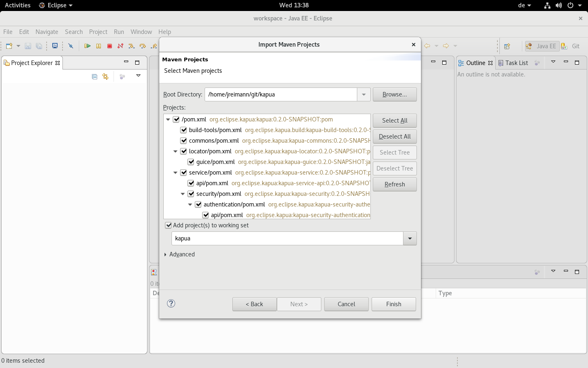
Task: Click the Step Over toolbar icon
Action: pos(143,46)
